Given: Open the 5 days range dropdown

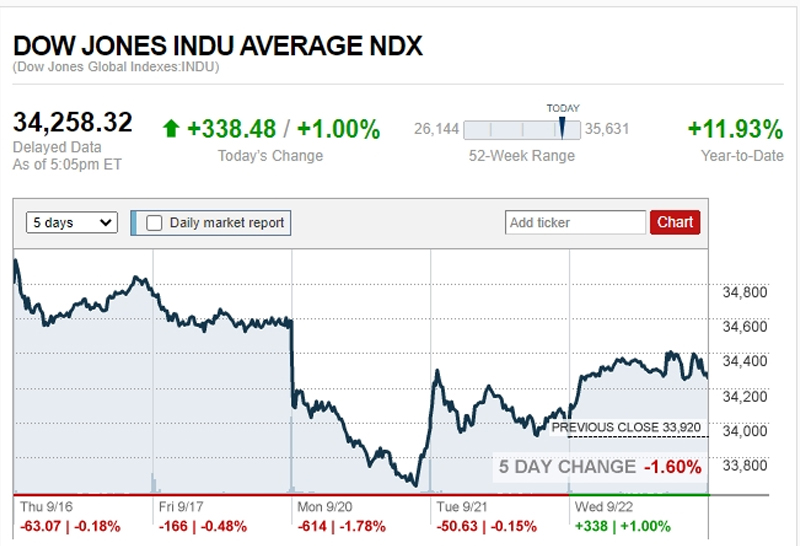Looking at the screenshot, I should point(72,223).
